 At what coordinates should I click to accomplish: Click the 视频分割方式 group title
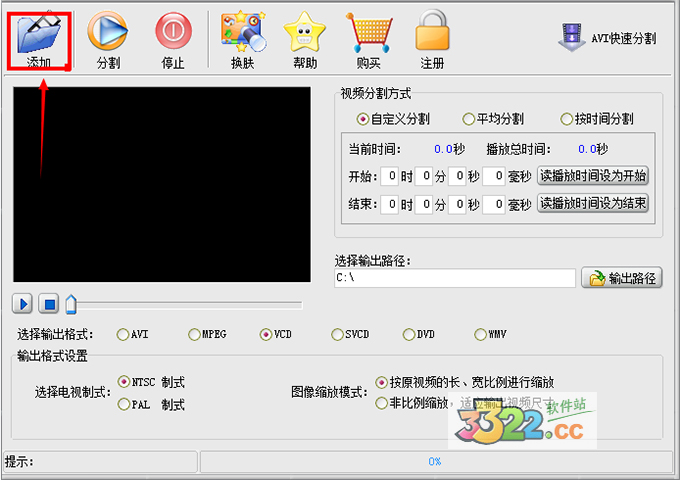376,93
